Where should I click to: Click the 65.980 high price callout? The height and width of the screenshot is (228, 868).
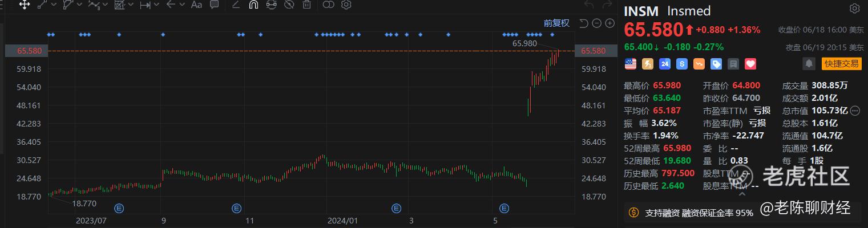524,43
